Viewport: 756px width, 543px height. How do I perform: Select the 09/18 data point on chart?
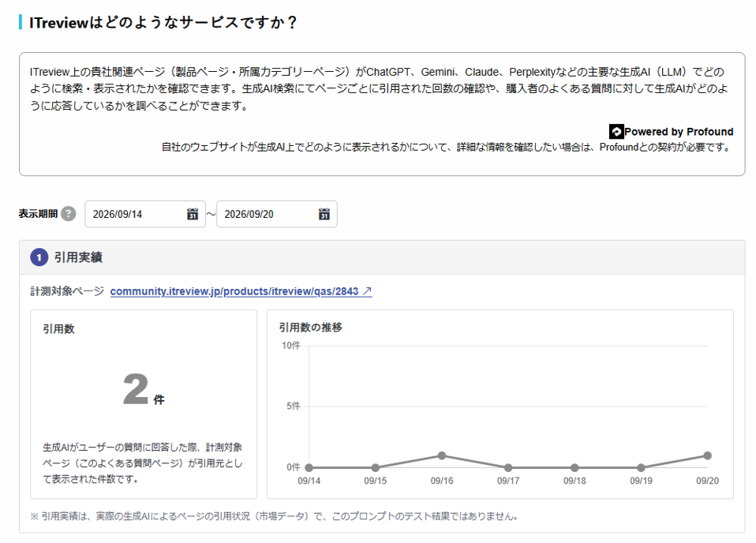(x=574, y=468)
